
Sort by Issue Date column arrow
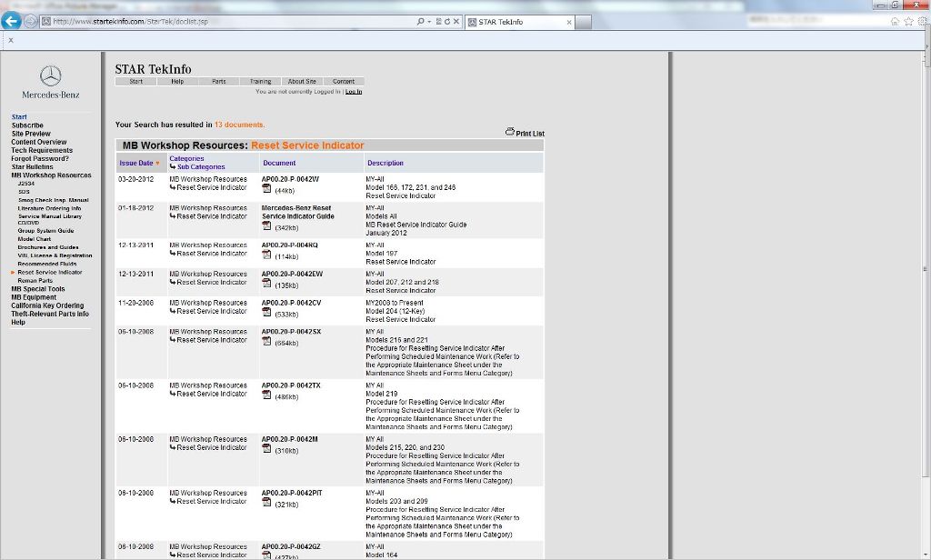point(157,164)
